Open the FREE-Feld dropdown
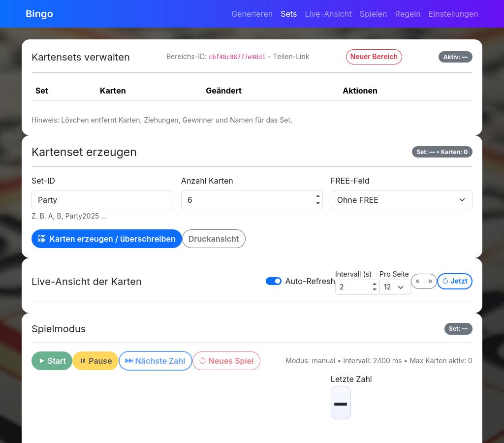The width and height of the screenshot is (504, 443). (x=401, y=200)
